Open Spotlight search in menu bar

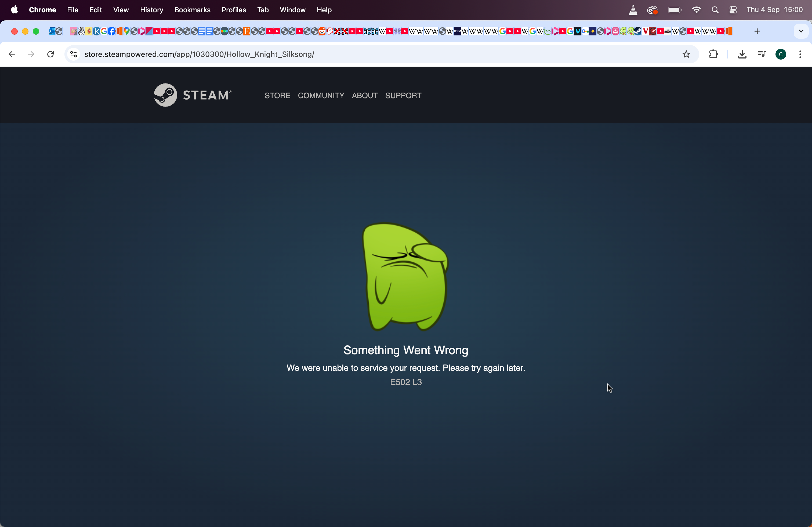click(715, 10)
